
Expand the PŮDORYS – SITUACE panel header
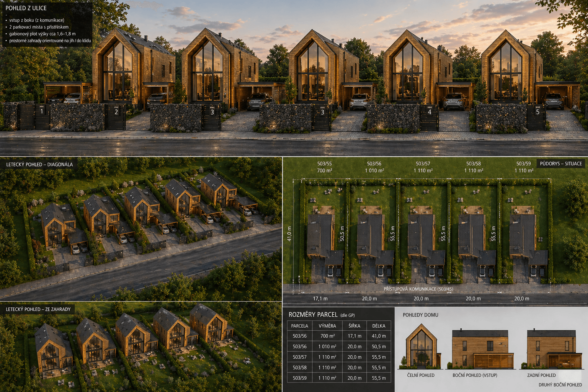coord(560,164)
